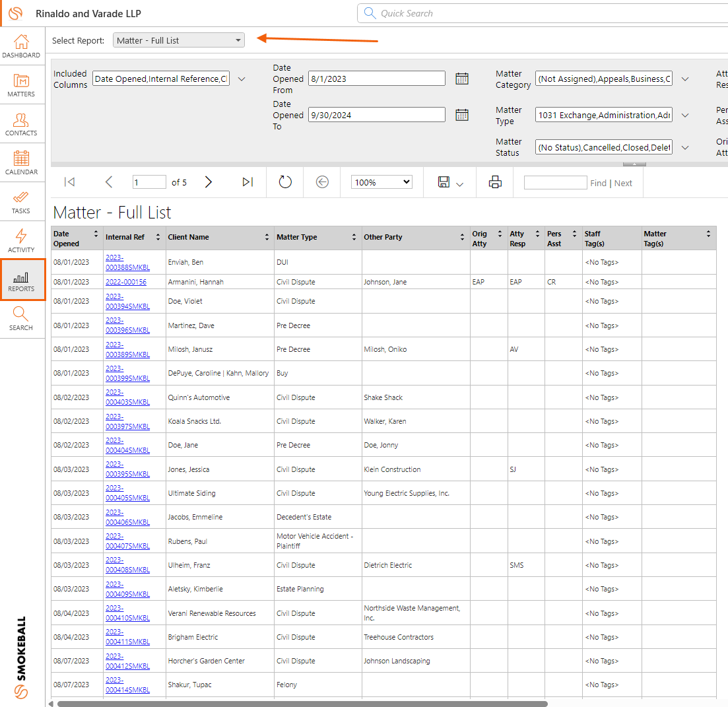Click the current page number field

[x=149, y=182]
